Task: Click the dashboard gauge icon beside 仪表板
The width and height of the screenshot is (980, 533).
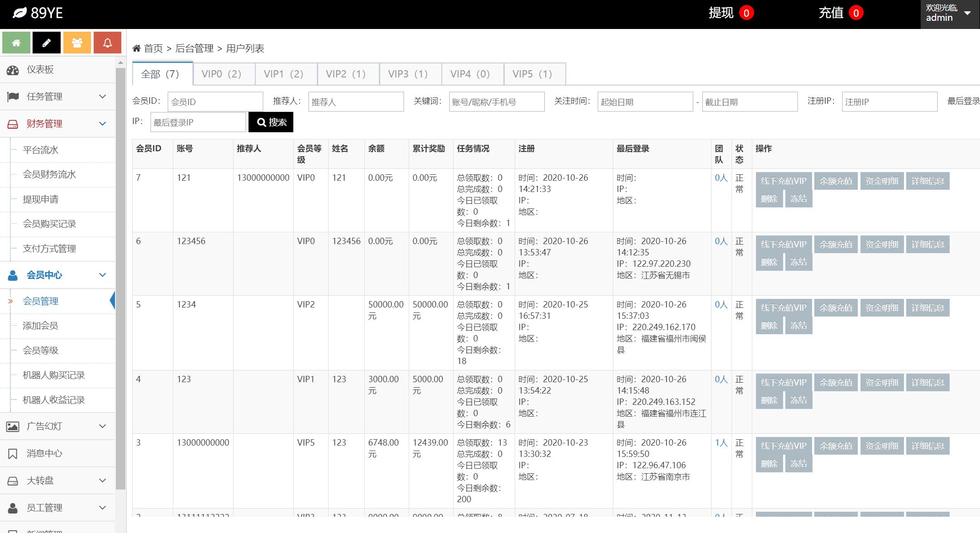Action: click(x=13, y=70)
